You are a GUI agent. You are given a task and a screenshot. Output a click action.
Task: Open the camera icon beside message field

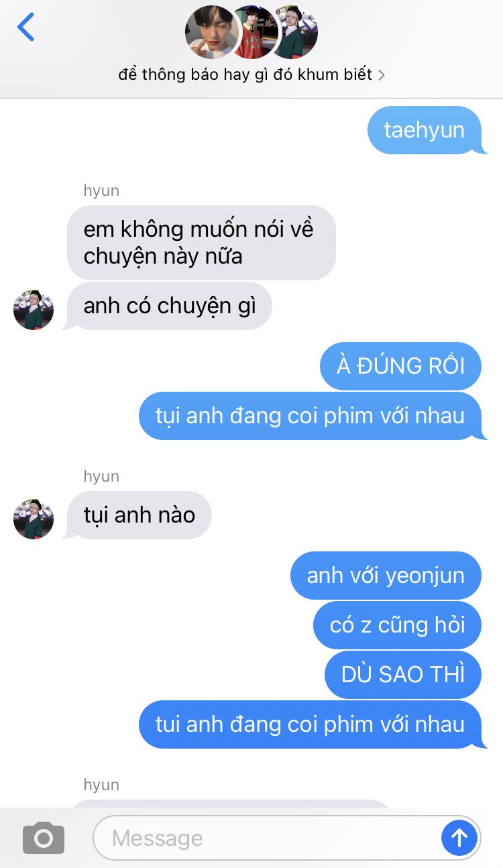44,838
